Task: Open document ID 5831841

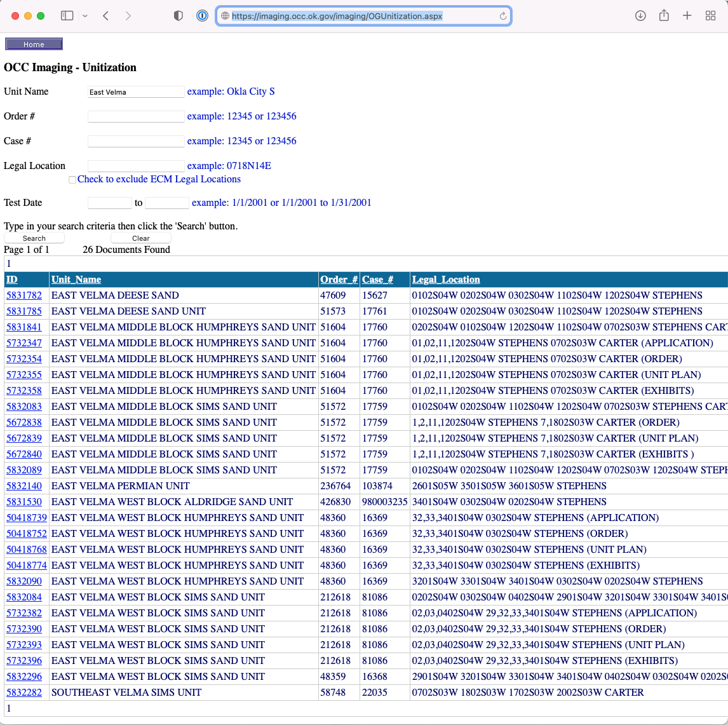Action: [24, 327]
